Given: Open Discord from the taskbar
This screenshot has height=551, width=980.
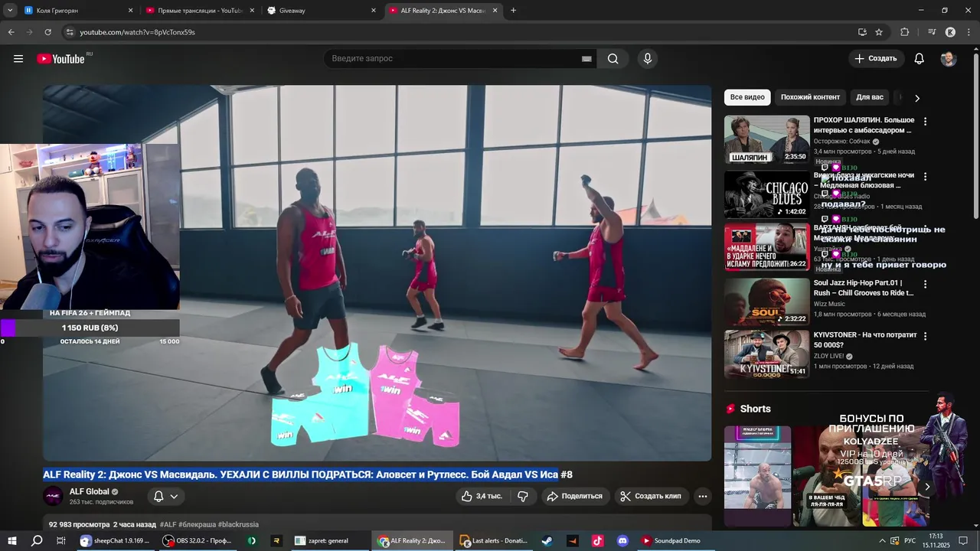Looking at the screenshot, I should [622, 540].
